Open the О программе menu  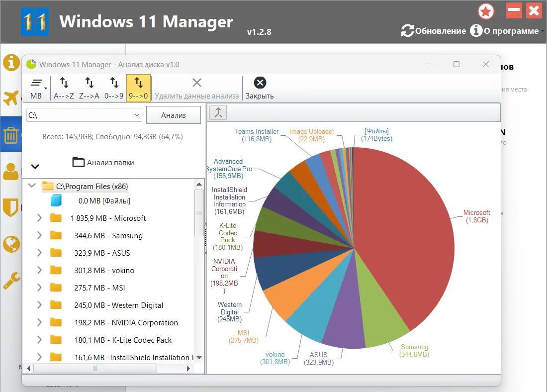[x=507, y=31]
